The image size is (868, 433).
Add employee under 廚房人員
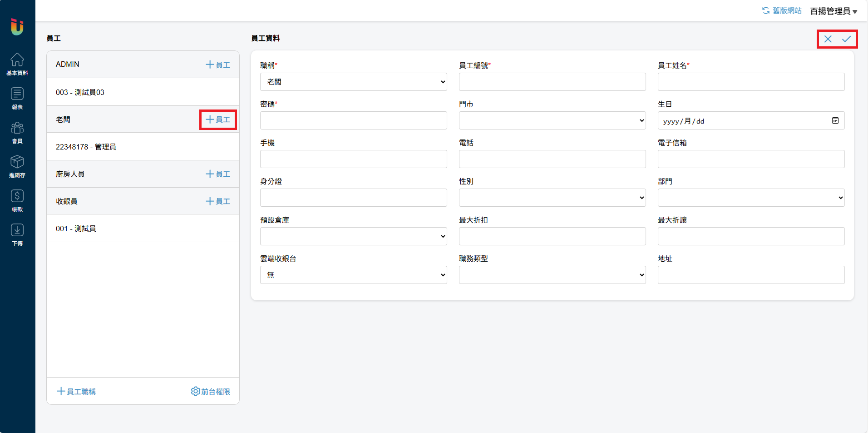(x=218, y=174)
